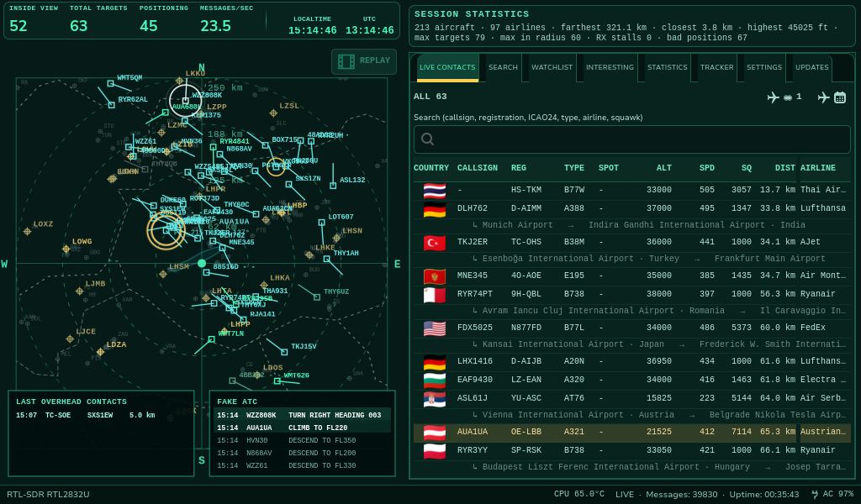
Task: Click the German flag in DLH762 row
Action: [435, 209]
